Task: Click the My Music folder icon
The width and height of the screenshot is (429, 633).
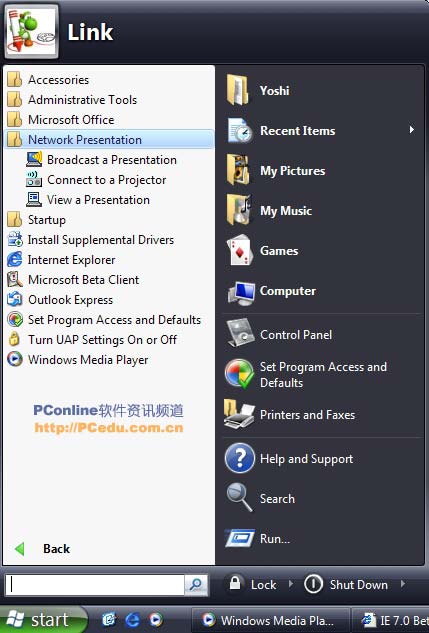Action: pos(239,210)
